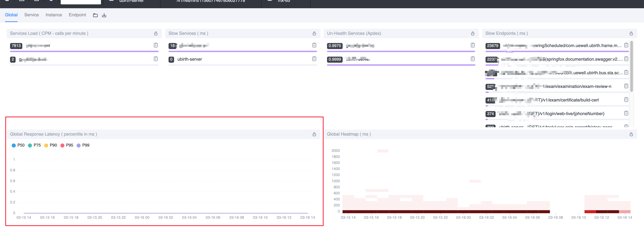Copy the 7813 CPM service name
Screen dimensions: 644x248
156,45
